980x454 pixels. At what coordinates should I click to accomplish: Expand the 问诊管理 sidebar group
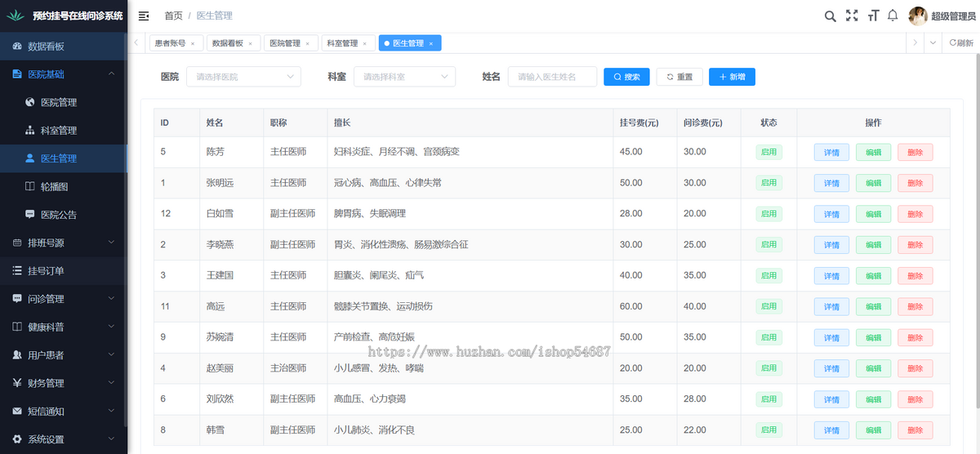[64, 299]
